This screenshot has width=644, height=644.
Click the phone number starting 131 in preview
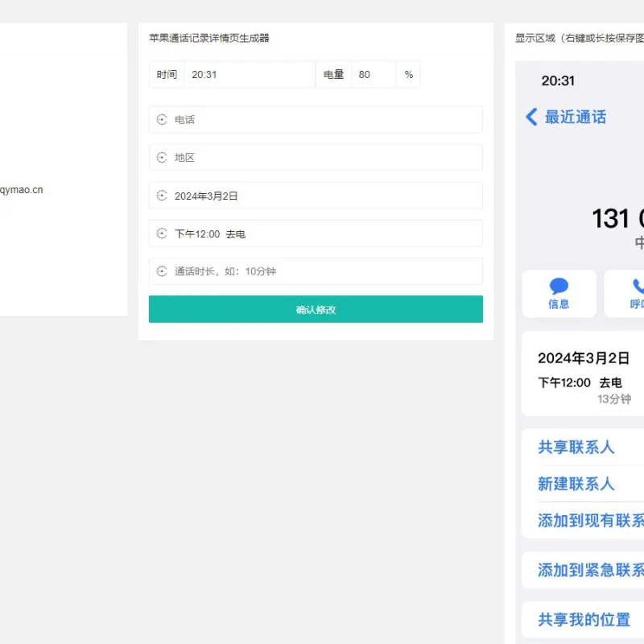[617, 218]
